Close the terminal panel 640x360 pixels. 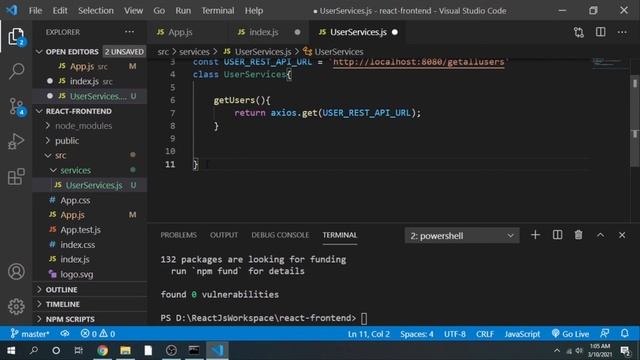coord(622,235)
